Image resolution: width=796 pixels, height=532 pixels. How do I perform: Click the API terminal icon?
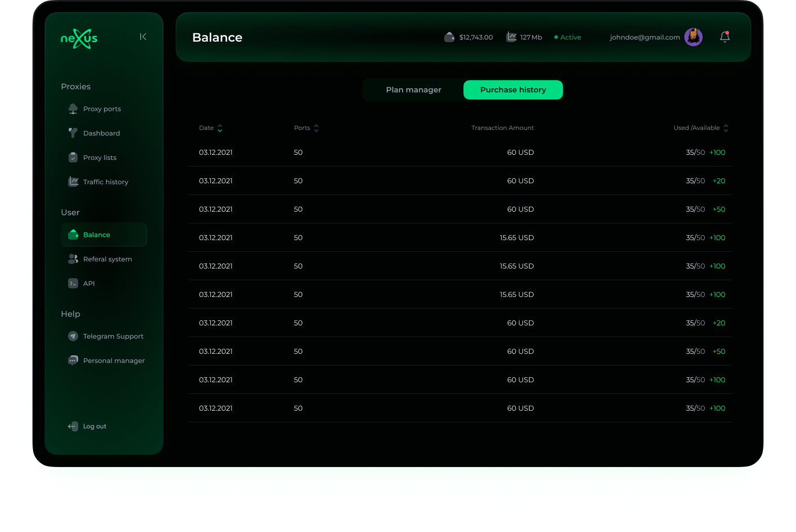(x=73, y=283)
